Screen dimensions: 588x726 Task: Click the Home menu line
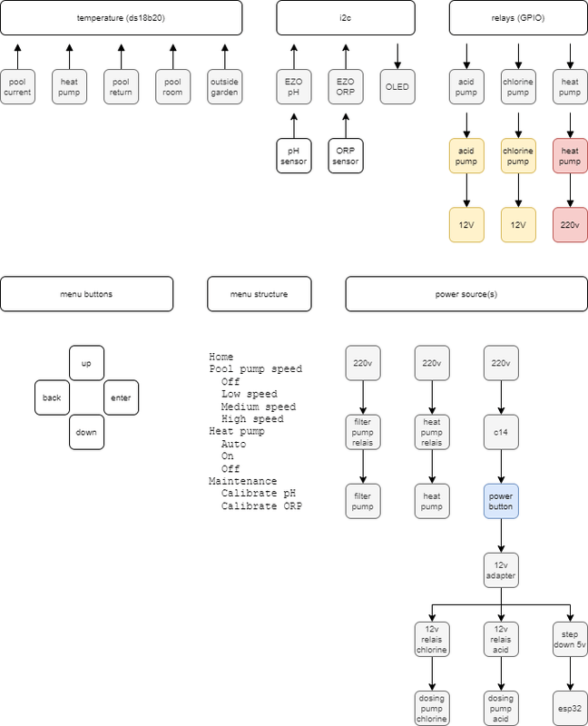coord(220,357)
